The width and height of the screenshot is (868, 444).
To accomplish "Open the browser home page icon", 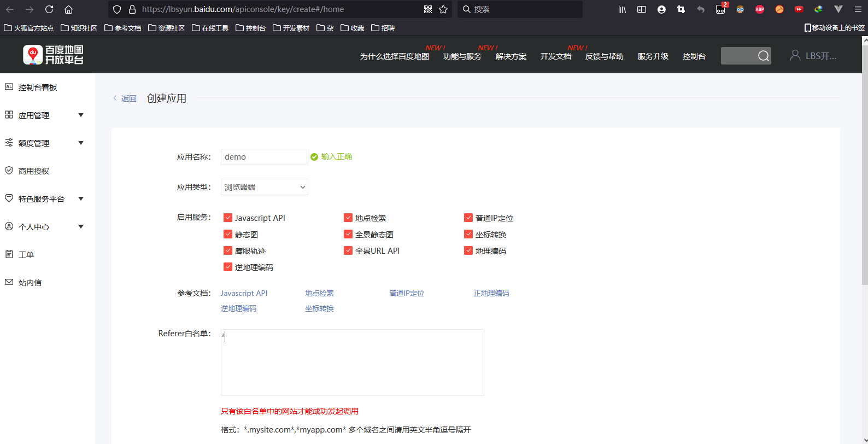I will coord(68,9).
